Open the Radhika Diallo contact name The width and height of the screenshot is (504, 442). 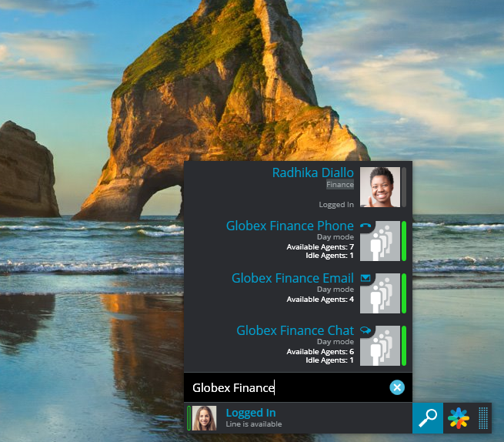pyautogui.click(x=312, y=172)
